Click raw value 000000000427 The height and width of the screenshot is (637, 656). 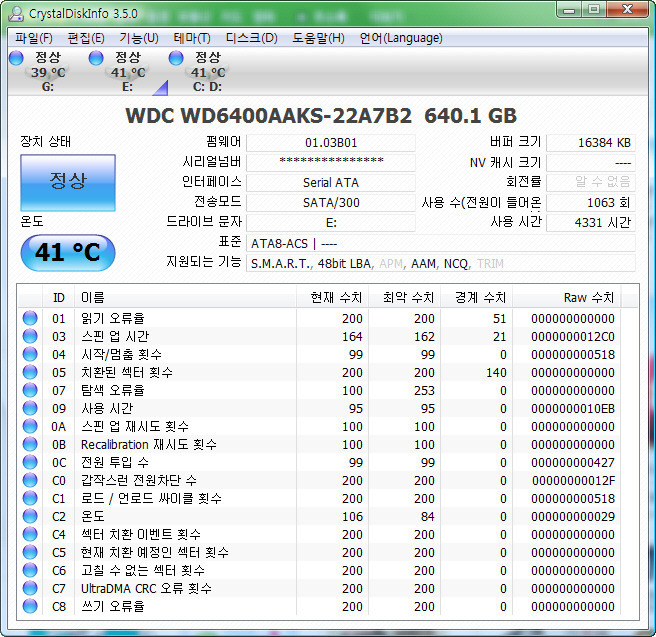[573, 463]
